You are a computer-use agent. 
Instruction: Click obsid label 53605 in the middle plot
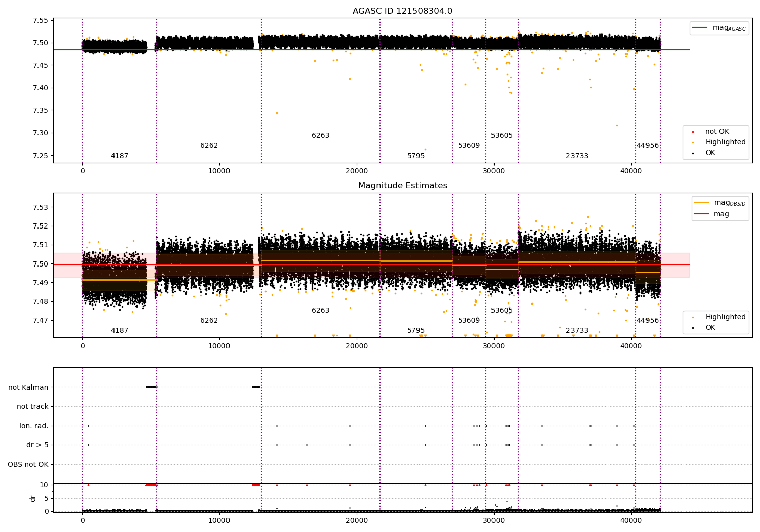coord(502,311)
